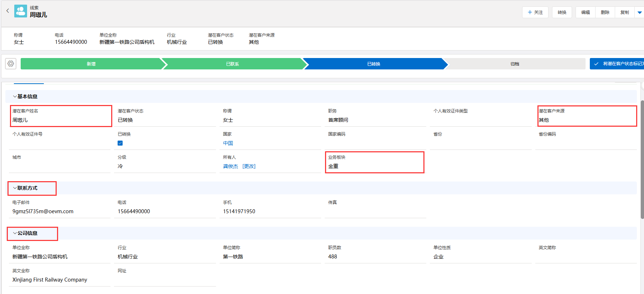644x294 pixels.
Task: Click the 编辑 button
Action: pyautogui.click(x=585, y=12)
